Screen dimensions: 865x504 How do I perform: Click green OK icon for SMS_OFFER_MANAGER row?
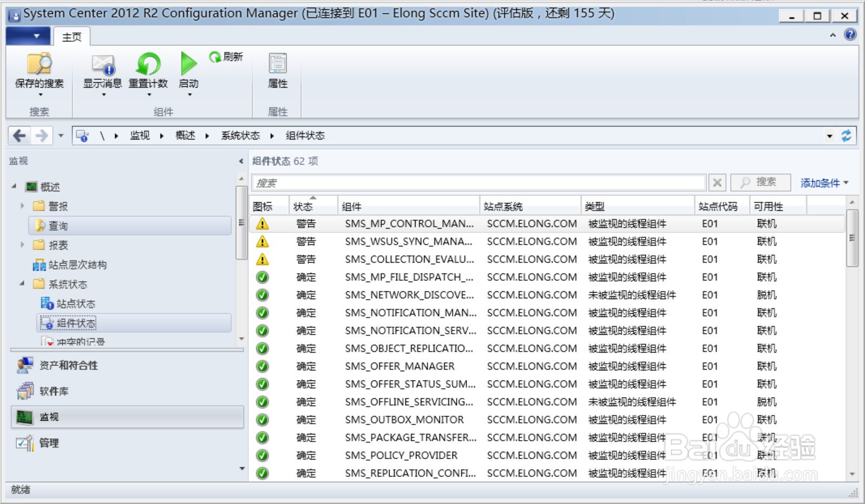[x=262, y=366]
